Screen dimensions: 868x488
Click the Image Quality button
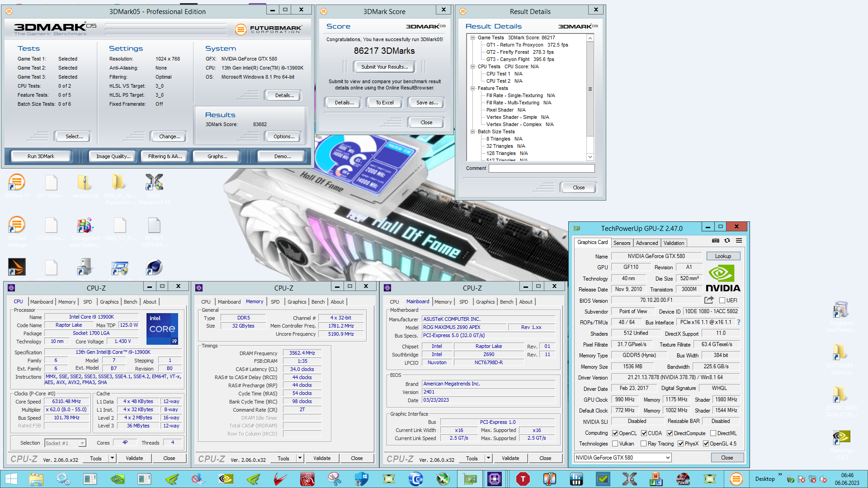[x=113, y=156]
